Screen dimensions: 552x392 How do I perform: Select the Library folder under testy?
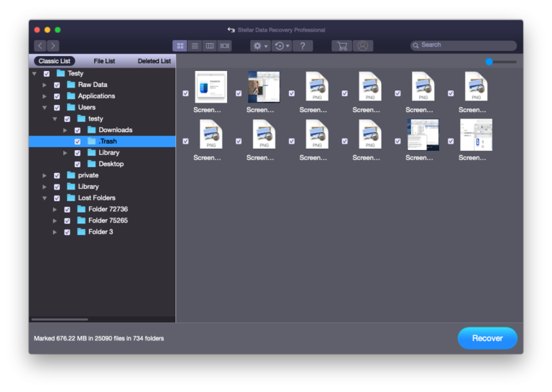point(102,153)
